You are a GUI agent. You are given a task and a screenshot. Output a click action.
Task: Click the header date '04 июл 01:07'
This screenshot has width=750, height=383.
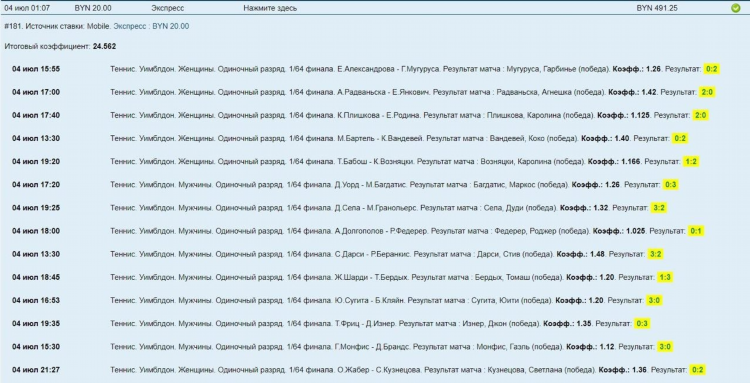point(27,8)
